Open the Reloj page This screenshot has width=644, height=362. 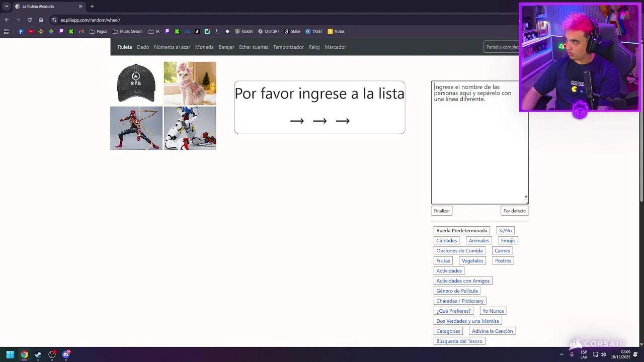click(x=314, y=47)
